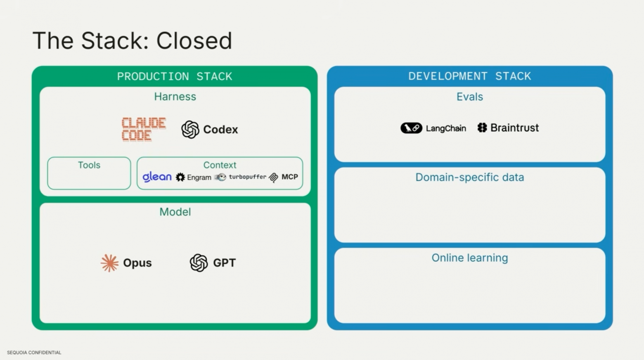
Task: Click the "Online learning" label
Action: (x=470, y=258)
